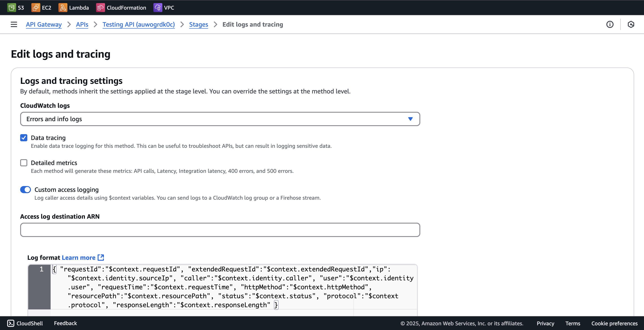Enable the Detailed metrics checkbox
The height and width of the screenshot is (330, 644).
pos(24,163)
